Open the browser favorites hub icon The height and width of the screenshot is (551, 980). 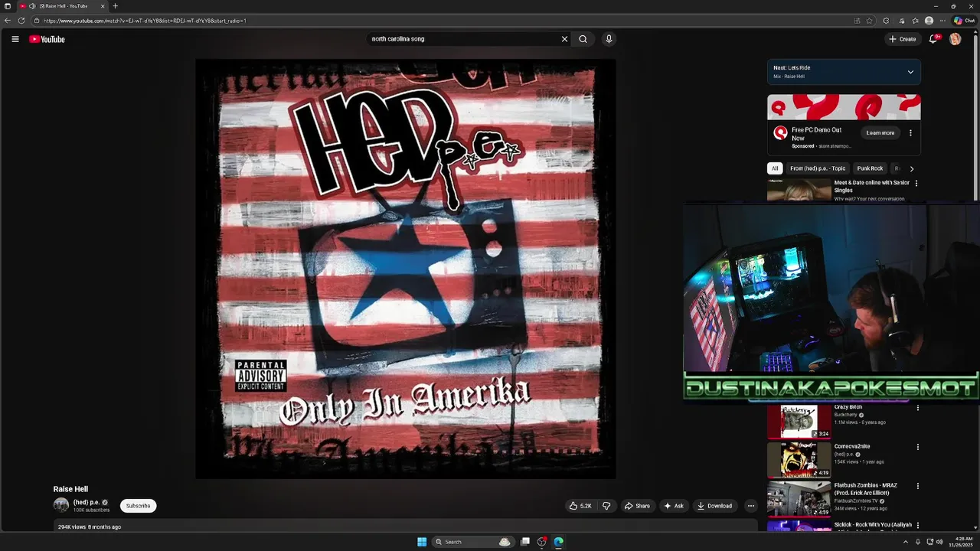(x=915, y=21)
